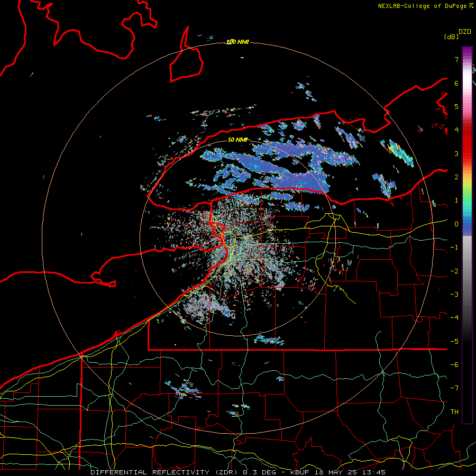Screen dimensions: 476x476
Task: Click the [dB] unit label
Action: click(451, 37)
